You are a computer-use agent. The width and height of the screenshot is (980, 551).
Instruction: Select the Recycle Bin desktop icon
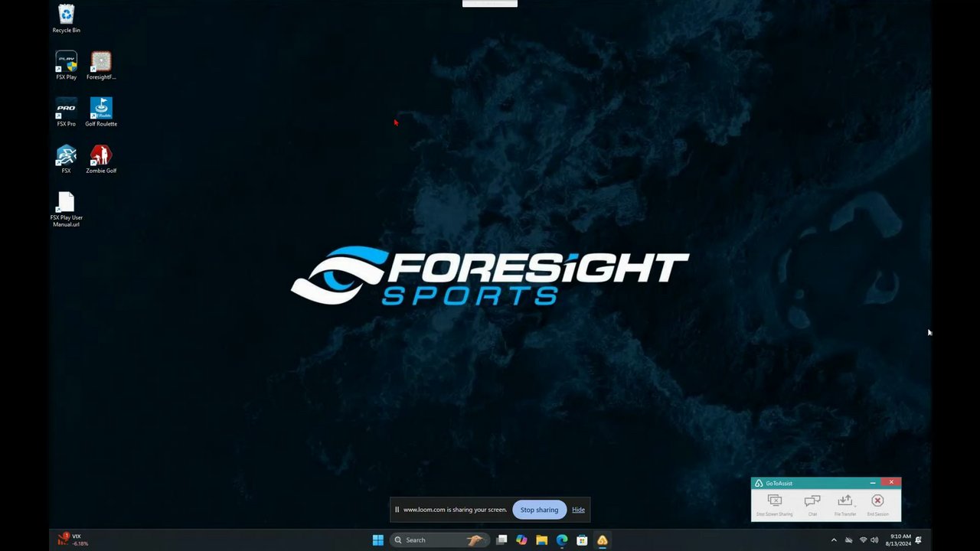[67, 18]
